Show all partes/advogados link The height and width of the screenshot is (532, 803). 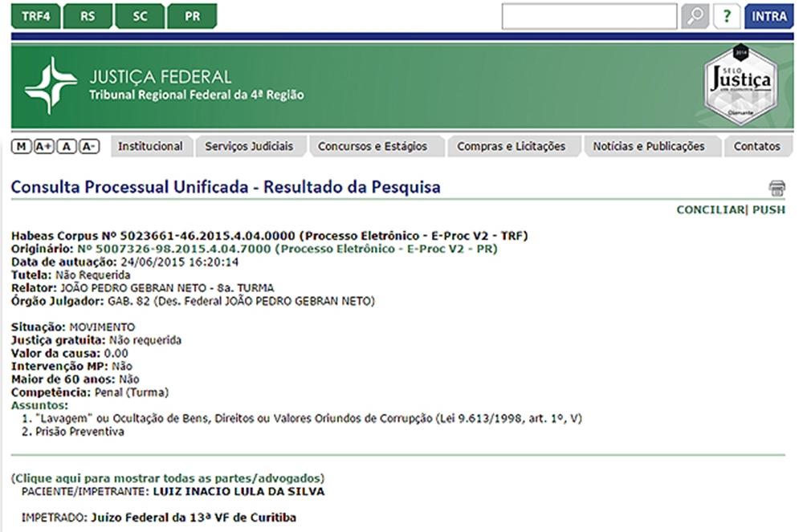168,478
